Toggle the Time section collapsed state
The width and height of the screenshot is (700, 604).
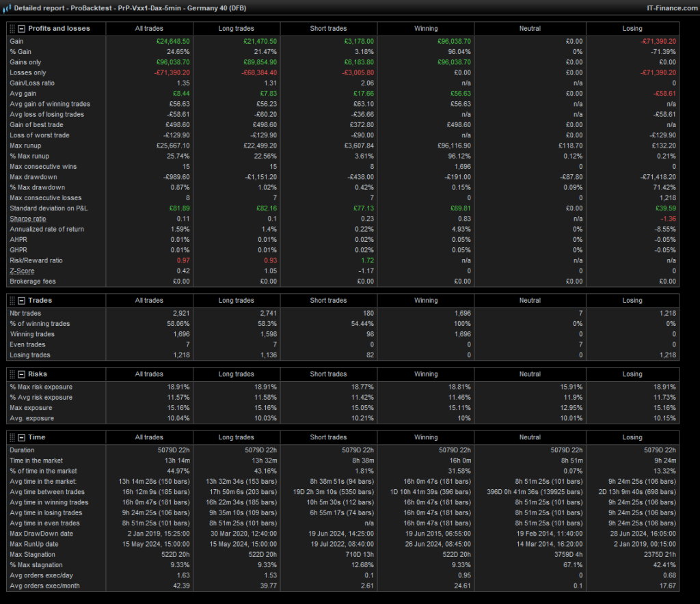tap(22, 437)
